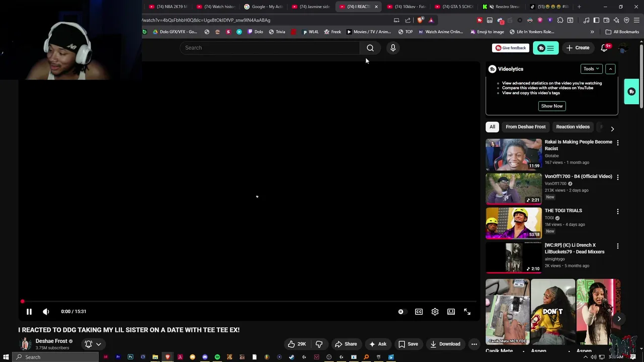Open options for Li Drench video
Image resolution: width=644 pixels, height=362 pixels.
click(618, 246)
